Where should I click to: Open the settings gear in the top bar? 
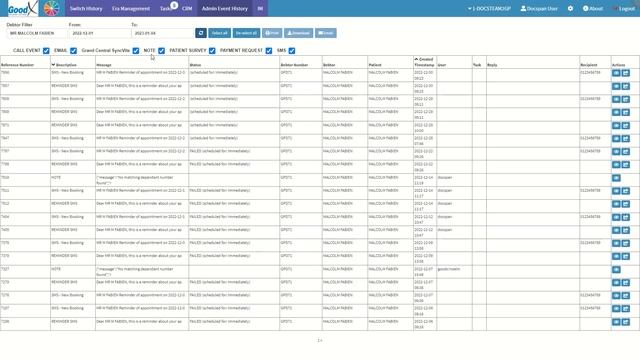570,9
